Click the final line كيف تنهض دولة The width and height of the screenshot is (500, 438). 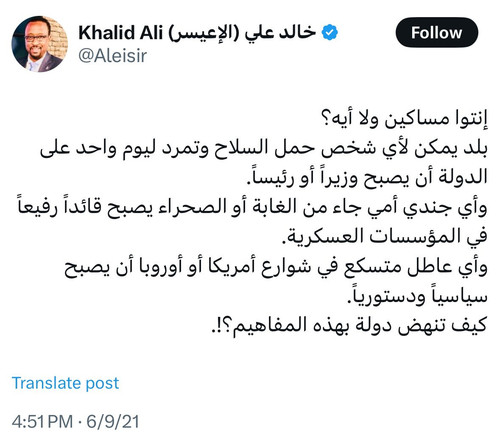click(x=350, y=324)
